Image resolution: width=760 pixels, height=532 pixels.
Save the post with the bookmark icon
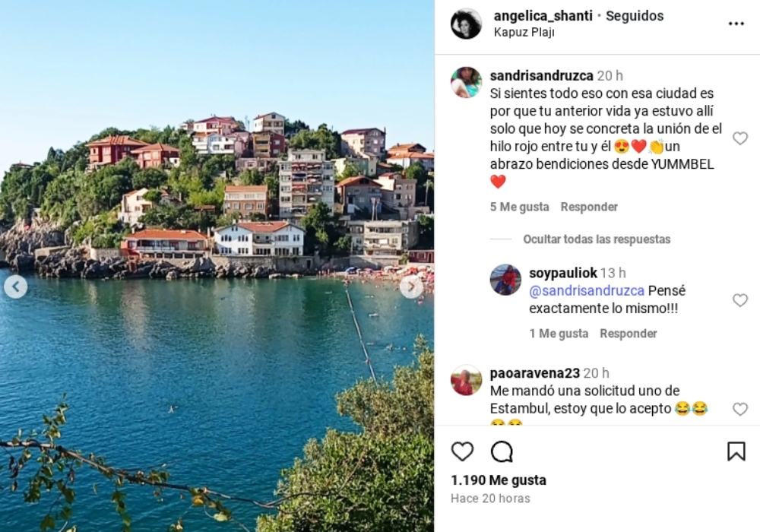(x=736, y=451)
